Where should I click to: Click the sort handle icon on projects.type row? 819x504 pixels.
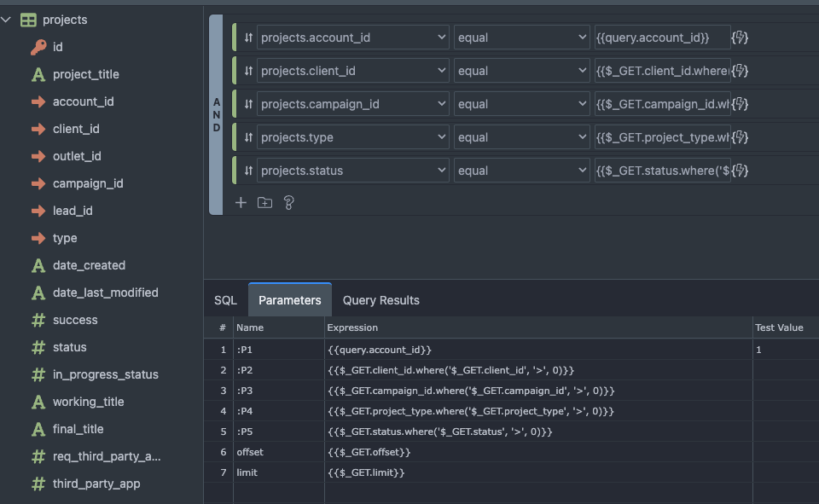(248, 137)
